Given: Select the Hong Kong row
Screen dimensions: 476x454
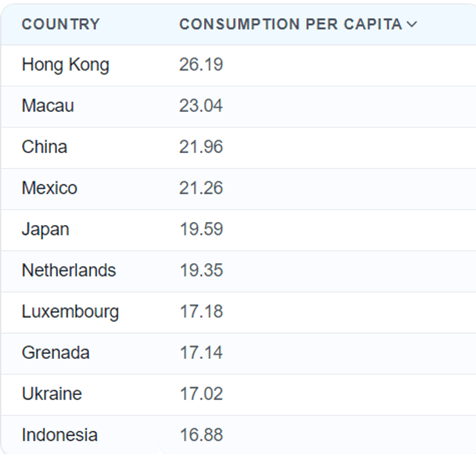Looking at the screenshot, I should click(x=66, y=65).
